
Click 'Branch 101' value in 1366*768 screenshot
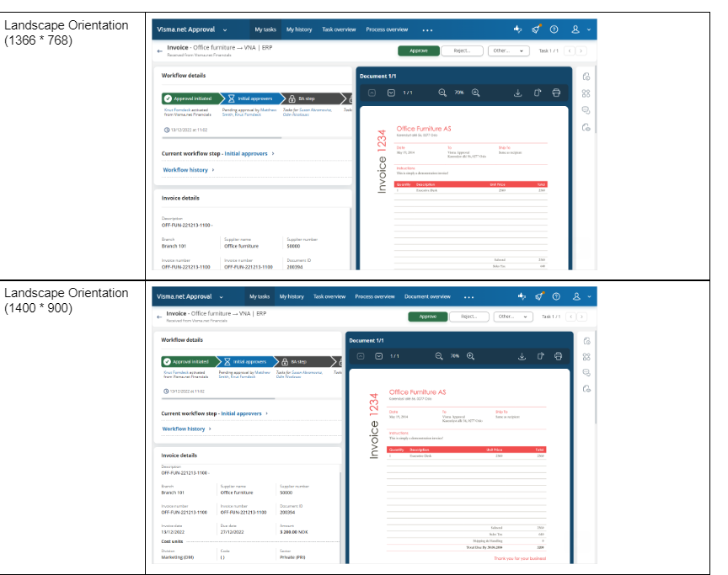tap(174, 246)
